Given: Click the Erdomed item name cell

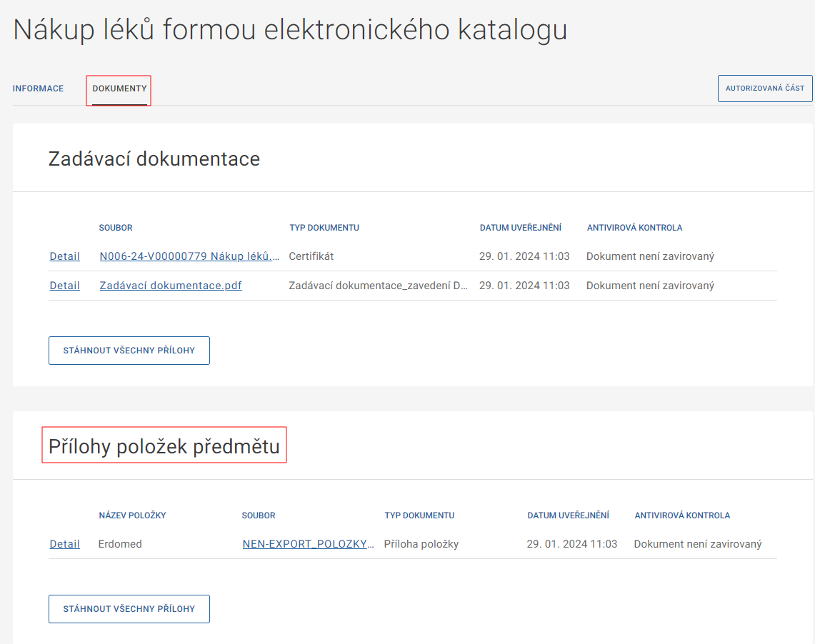Looking at the screenshot, I should (x=120, y=544).
